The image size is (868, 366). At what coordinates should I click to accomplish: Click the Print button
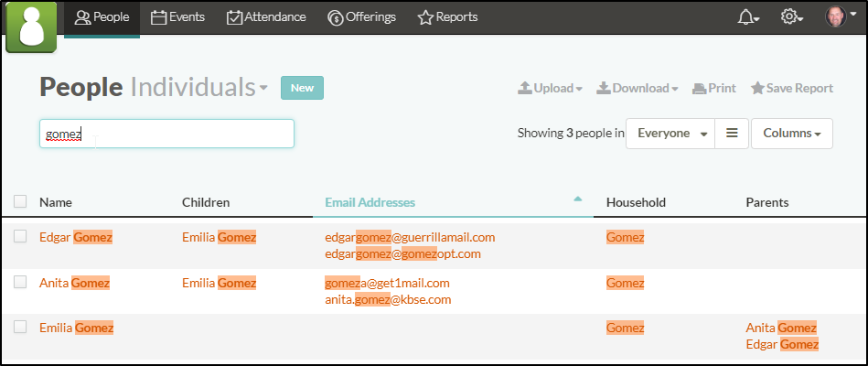714,88
